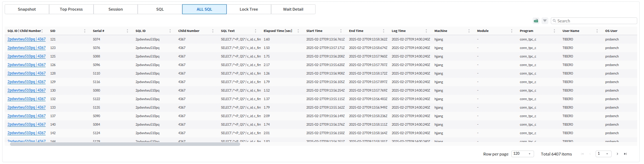
Task: Sort by Serial # column arrows
Action: (127, 31)
